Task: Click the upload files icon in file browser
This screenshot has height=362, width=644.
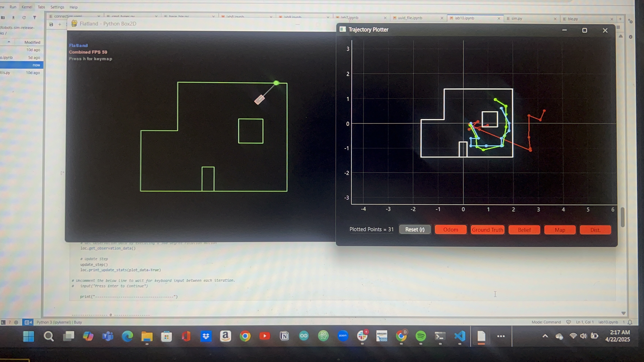Action: (x=13, y=18)
